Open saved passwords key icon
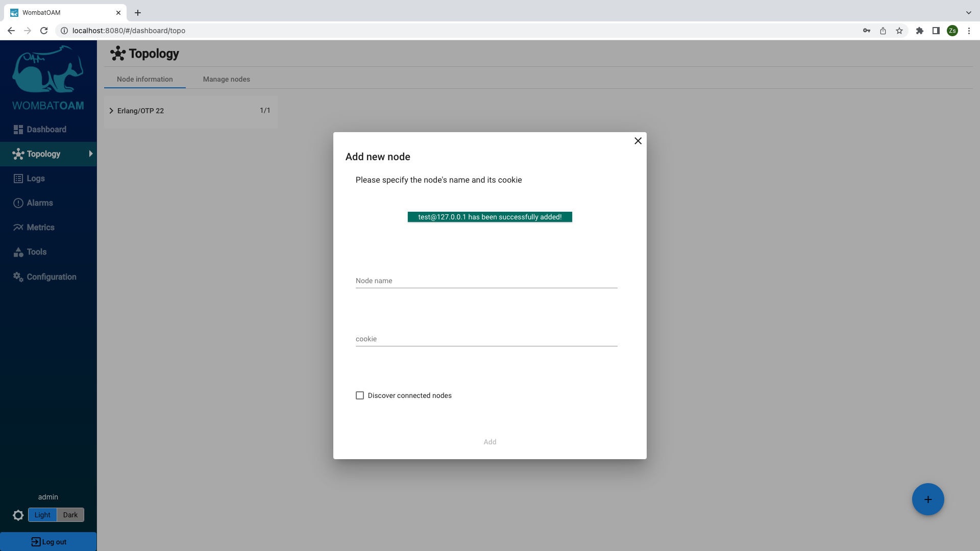The height and width of the screenshot is (551, 980). 867,31
